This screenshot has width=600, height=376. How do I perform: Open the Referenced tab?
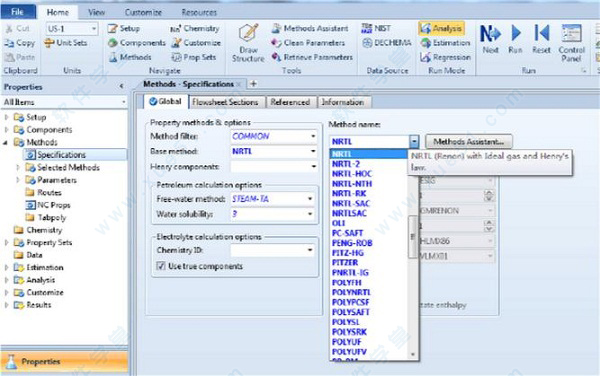(x=290, y=102)
